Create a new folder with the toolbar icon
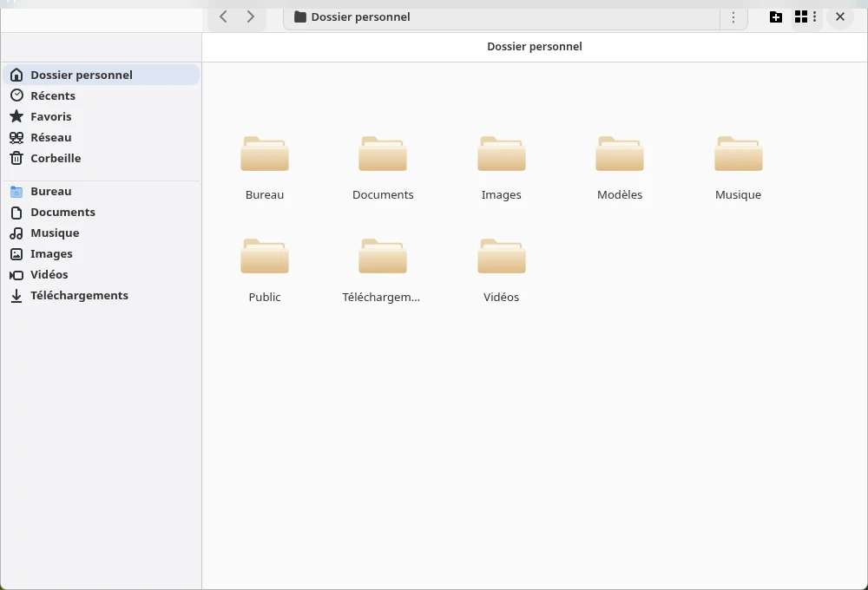Viewport: 868px width, 590px height. tap(776, 17)
